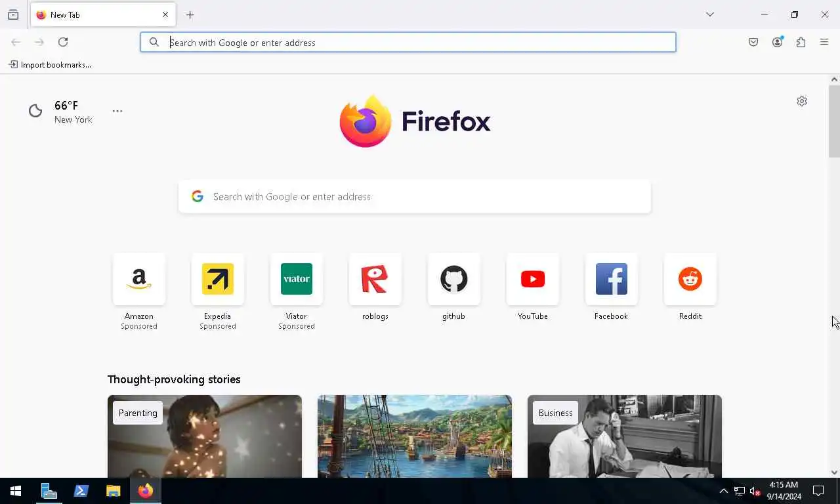Click the Google search box on page
Screen dimensions: 840x504
(415, 196)
